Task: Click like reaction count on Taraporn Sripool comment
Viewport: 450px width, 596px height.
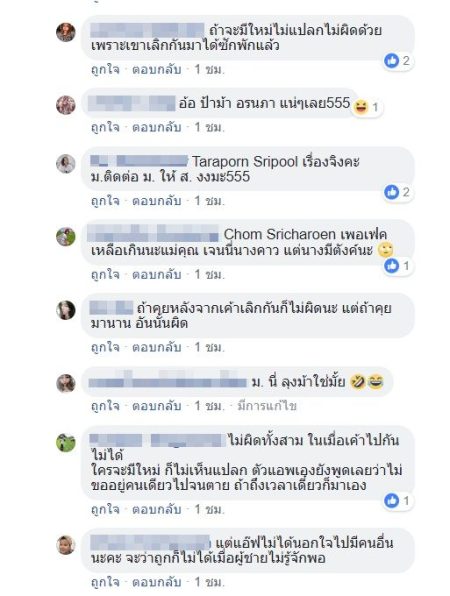Action: [406, 192]
